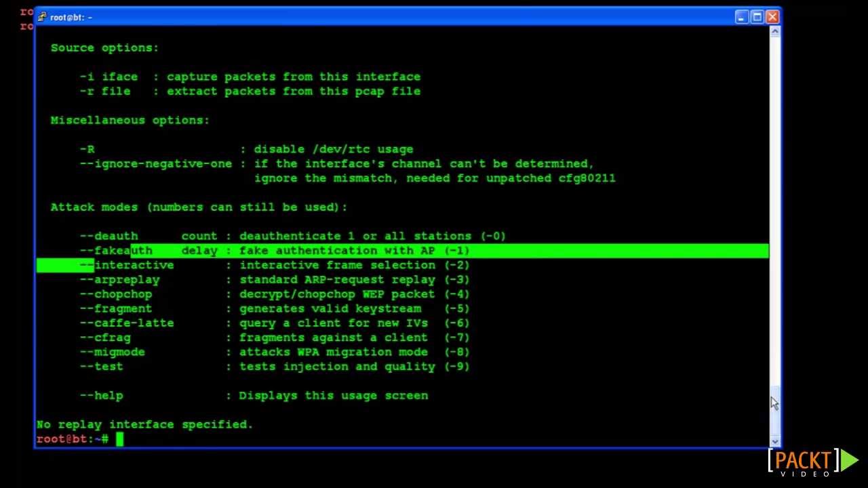This screenshot has width=868, height=488.
Task: Click the 'Source options:' heading
Action: pos(104,48)
